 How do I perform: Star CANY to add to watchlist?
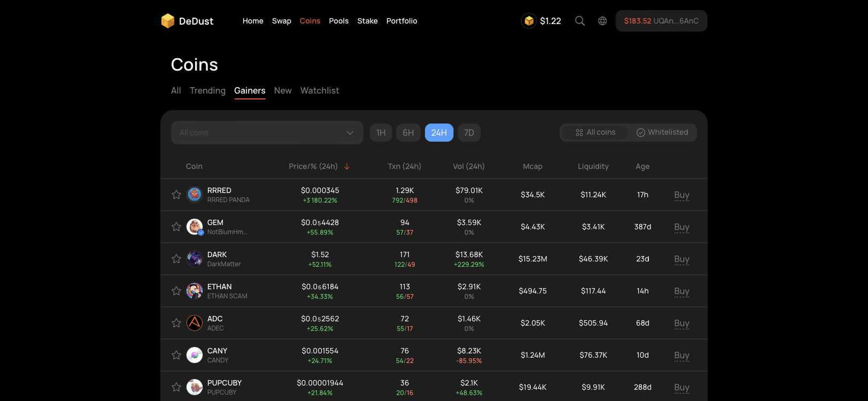tap(176, 355)
